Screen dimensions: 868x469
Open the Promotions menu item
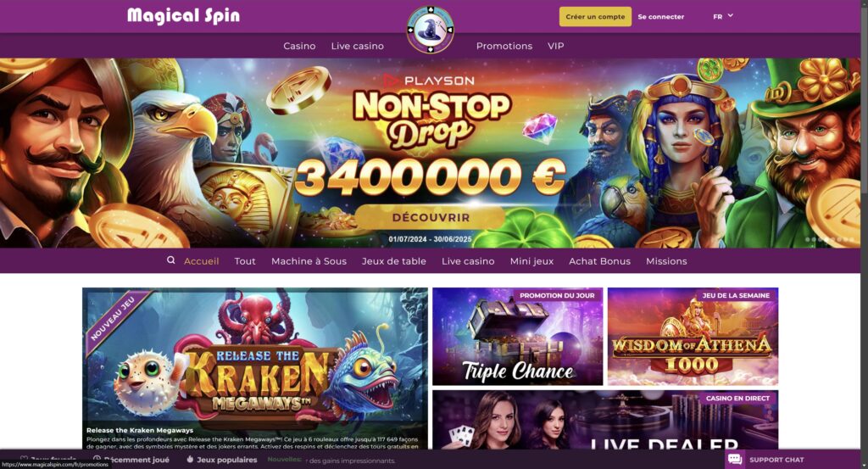click(x=504, y=46)
